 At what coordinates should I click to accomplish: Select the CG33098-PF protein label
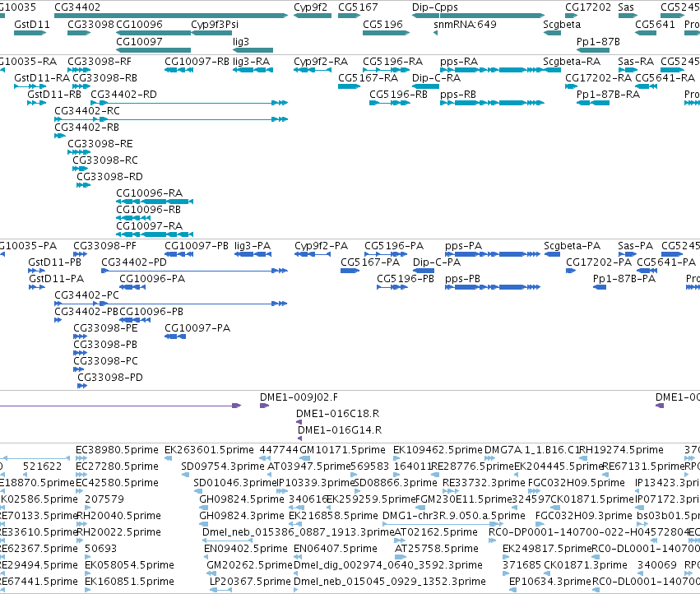pyautogui.click(x=105, y=246)
